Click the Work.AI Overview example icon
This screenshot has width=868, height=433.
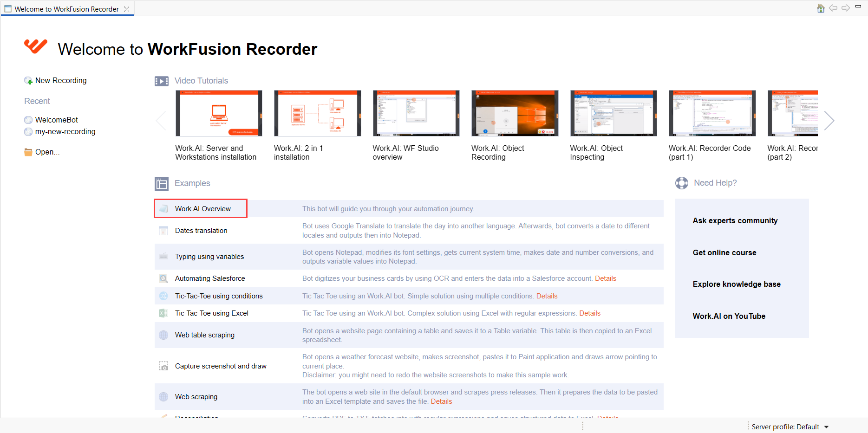click(163, 209)
